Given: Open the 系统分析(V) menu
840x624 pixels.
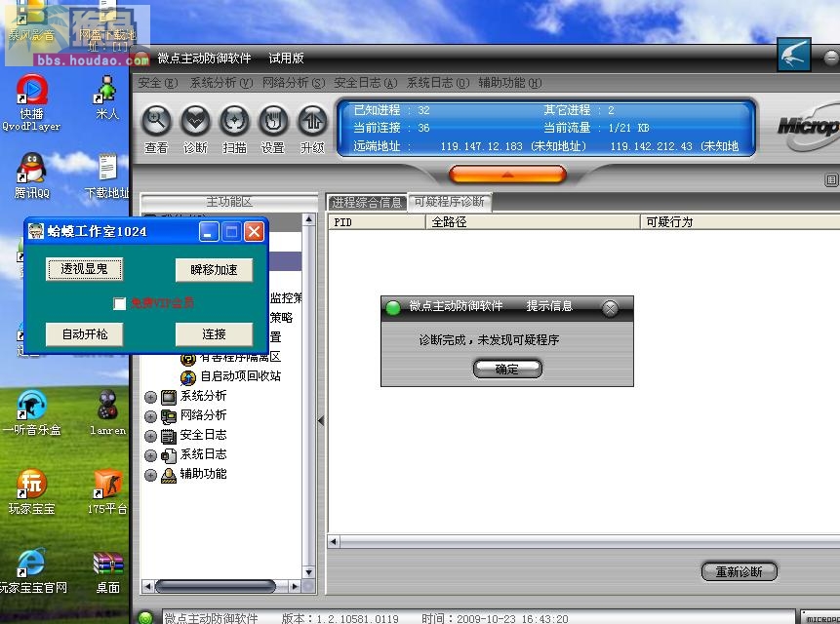Looking at the screenshot, I should [x=221, y=83].
